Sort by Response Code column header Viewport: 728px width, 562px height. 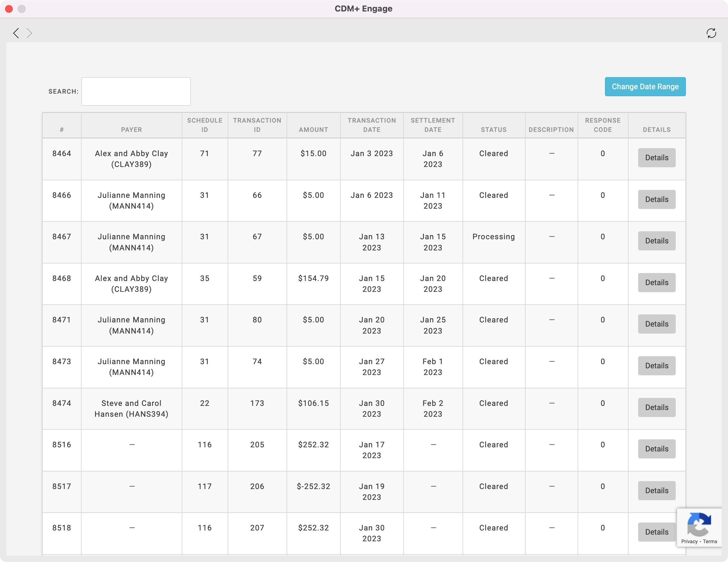coord(602,125)
